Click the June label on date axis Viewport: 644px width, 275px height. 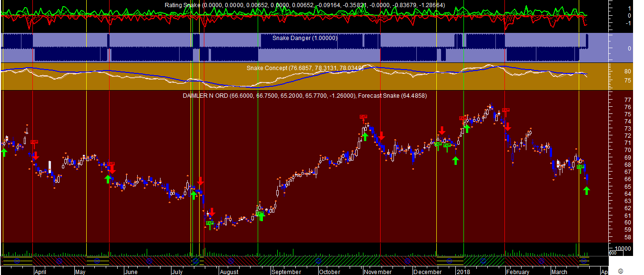pyautogui.click(x=131, y=272)
